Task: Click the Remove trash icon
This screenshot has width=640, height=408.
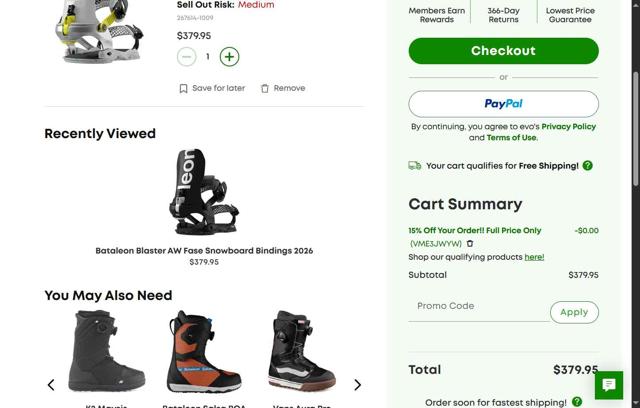Action: point(265,88)
